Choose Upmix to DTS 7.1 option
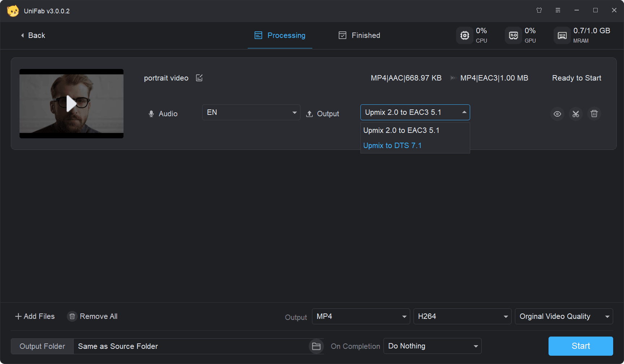The width and height of the screenshot is (624, 364). [x=415, y=146]
